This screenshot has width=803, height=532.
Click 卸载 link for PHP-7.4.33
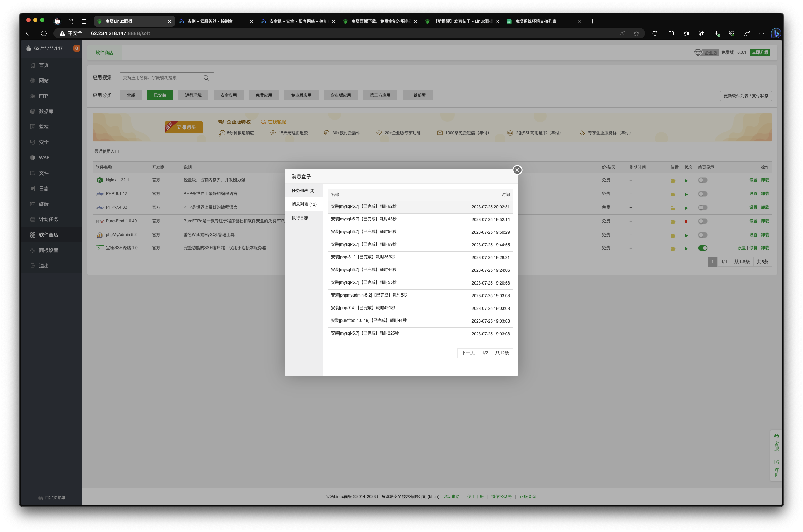[x=765, y=207]
